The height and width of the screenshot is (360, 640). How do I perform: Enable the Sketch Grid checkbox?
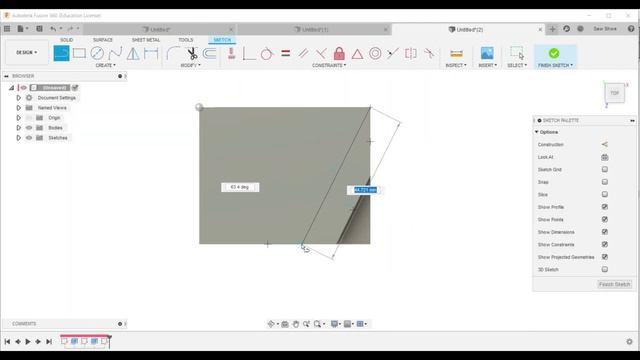pyautogui.click(x=604, y=169)
